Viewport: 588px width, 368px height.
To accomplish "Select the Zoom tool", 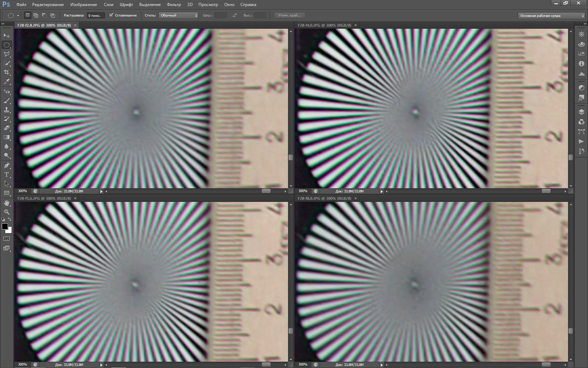I will coord(7,212).
